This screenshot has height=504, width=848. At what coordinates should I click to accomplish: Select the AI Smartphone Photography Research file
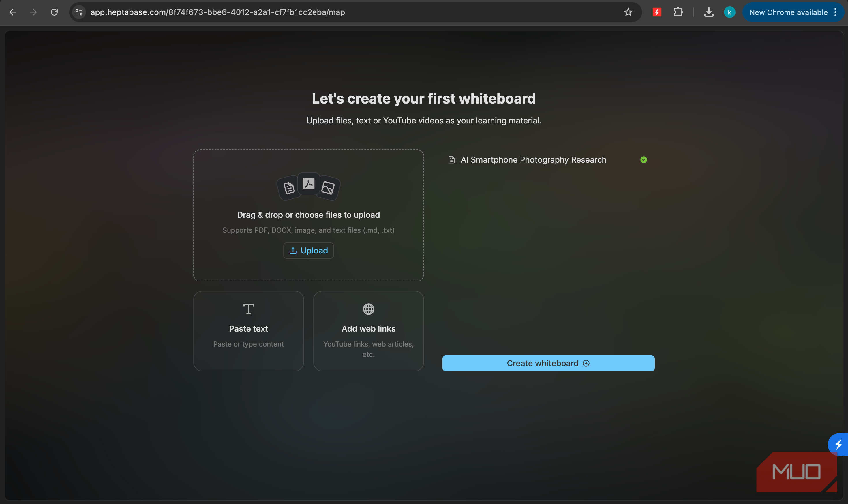[548, 160]
